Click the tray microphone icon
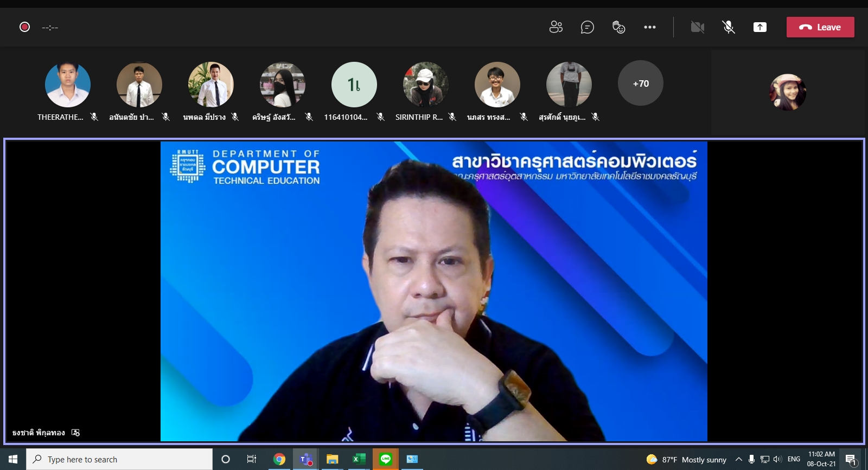 751,459
